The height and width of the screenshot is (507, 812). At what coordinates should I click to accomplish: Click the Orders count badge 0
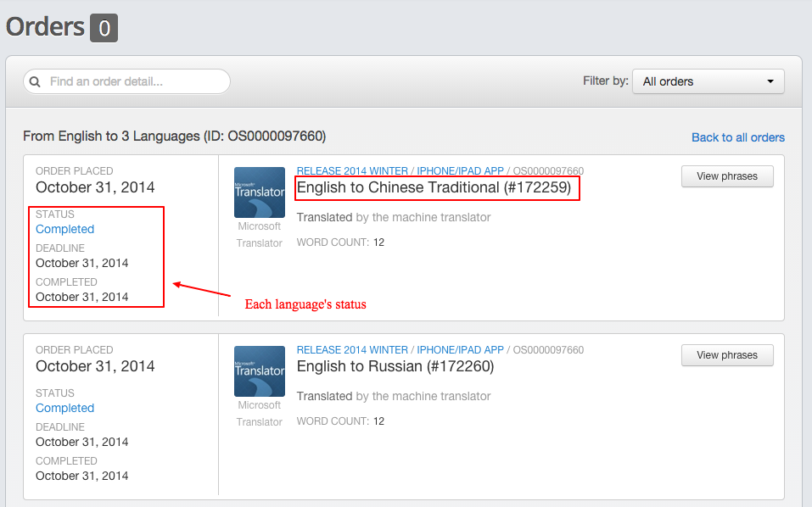coord(104,28)
